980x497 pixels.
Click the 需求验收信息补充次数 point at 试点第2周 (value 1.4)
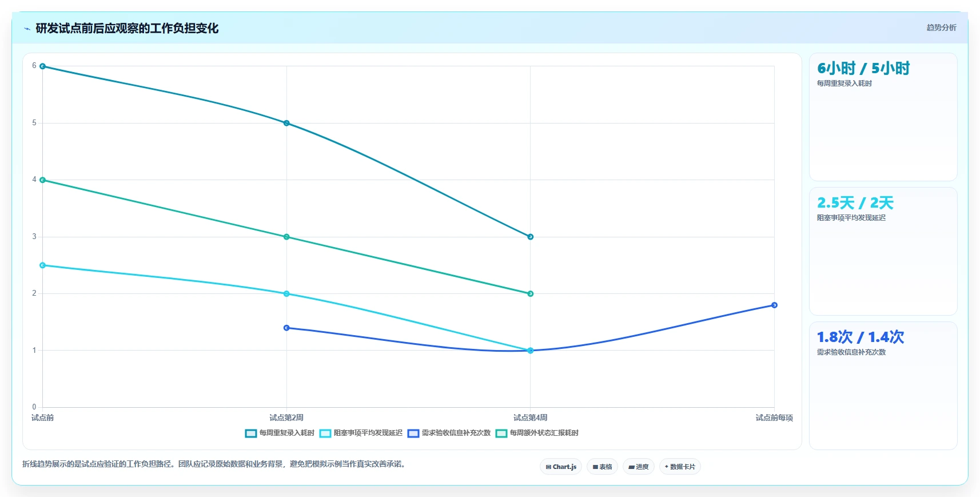point(286,328)
